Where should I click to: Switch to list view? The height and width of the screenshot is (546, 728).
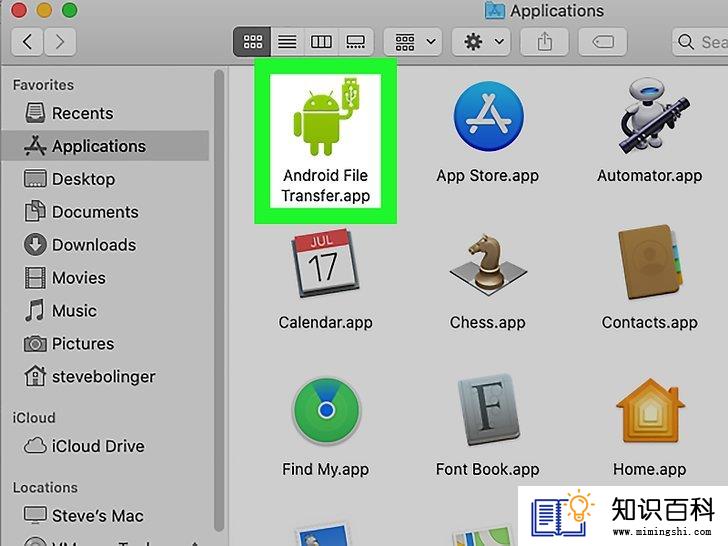point(287,42)
